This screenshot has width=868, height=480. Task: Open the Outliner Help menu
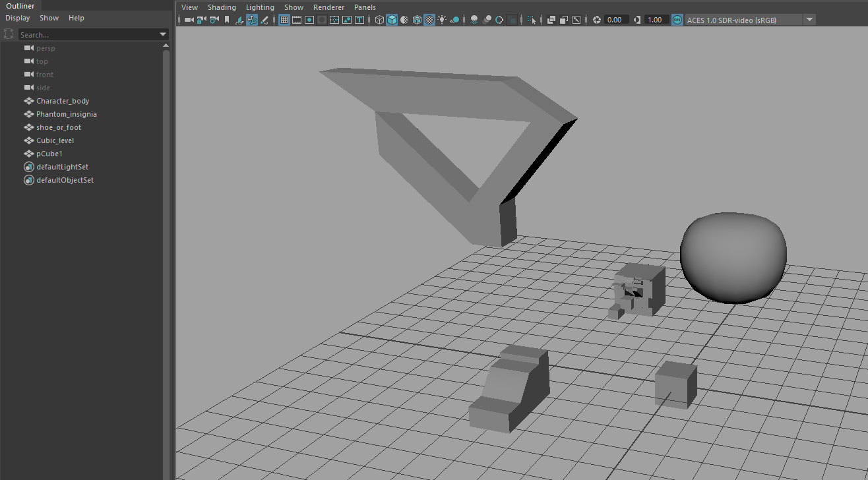[77, 18]
